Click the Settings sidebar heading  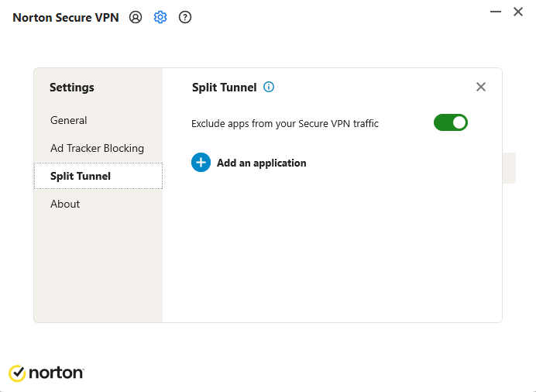pyautogui.click(x=72, y=88)
